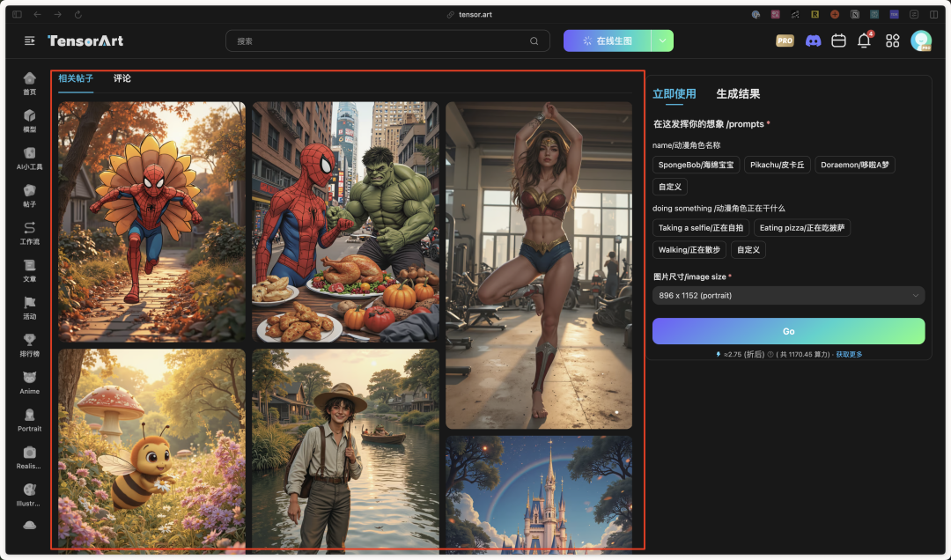The height and width of the screenshot is (560, 951).
Task: Select the Anime channel in the sidebar
Action: (x=29, y=383)
